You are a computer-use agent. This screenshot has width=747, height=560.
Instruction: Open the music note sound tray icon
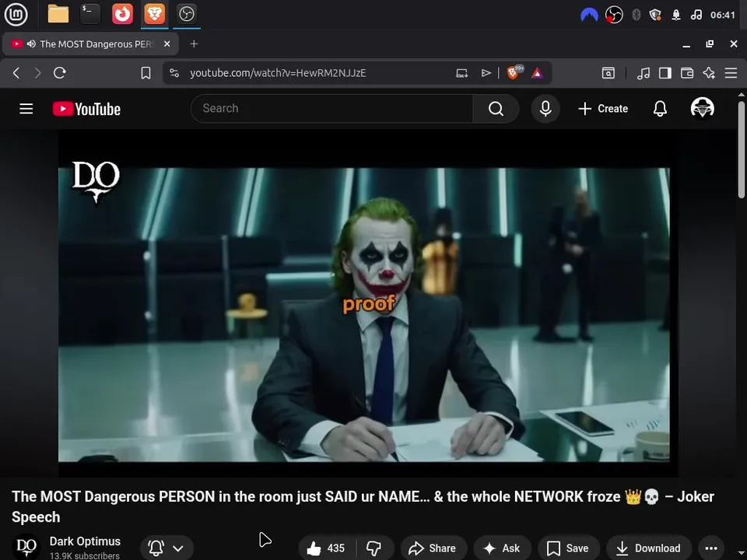(x=696, y=15)
